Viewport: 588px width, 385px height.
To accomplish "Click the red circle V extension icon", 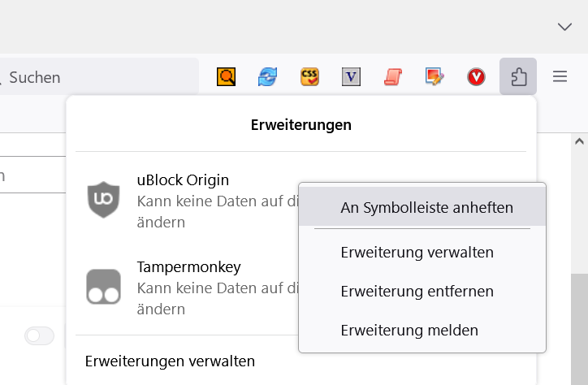I will point(476,77).
